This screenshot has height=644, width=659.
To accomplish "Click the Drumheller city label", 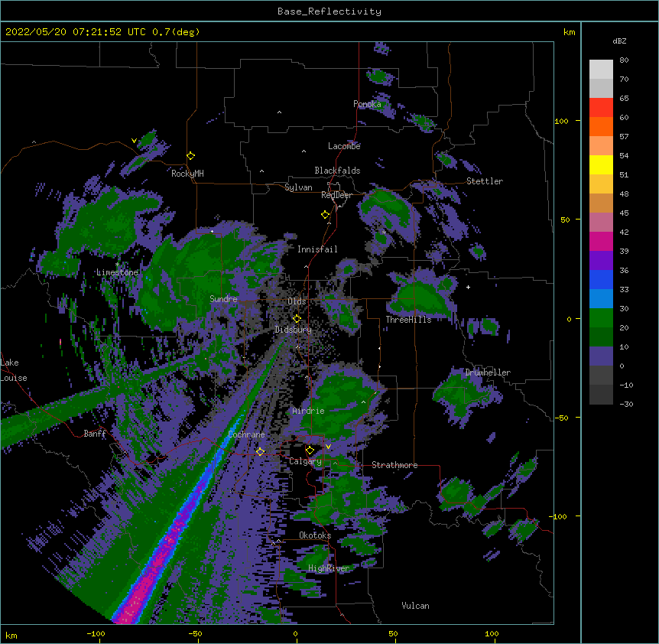I will pos(488,372).
